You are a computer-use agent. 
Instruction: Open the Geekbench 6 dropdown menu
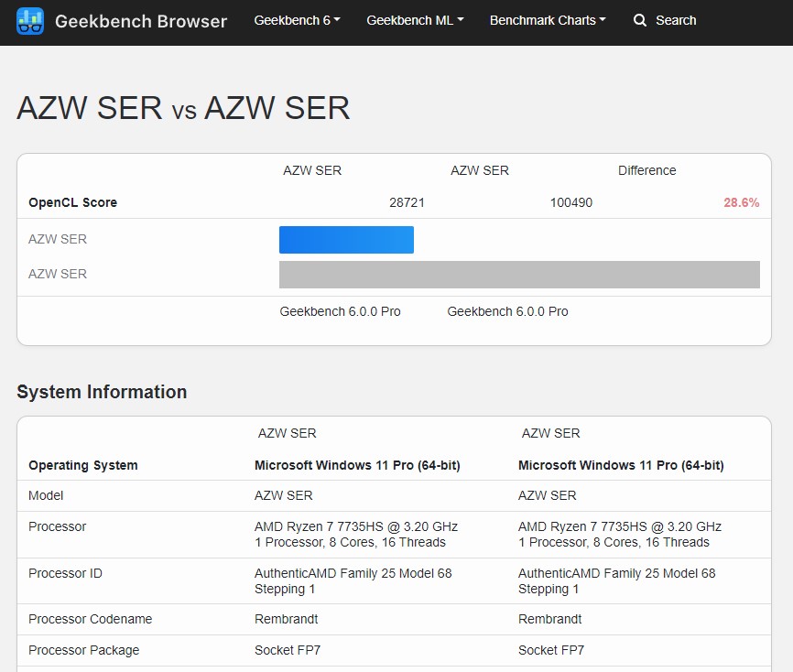pyautogui.click(x=297, y=20)
